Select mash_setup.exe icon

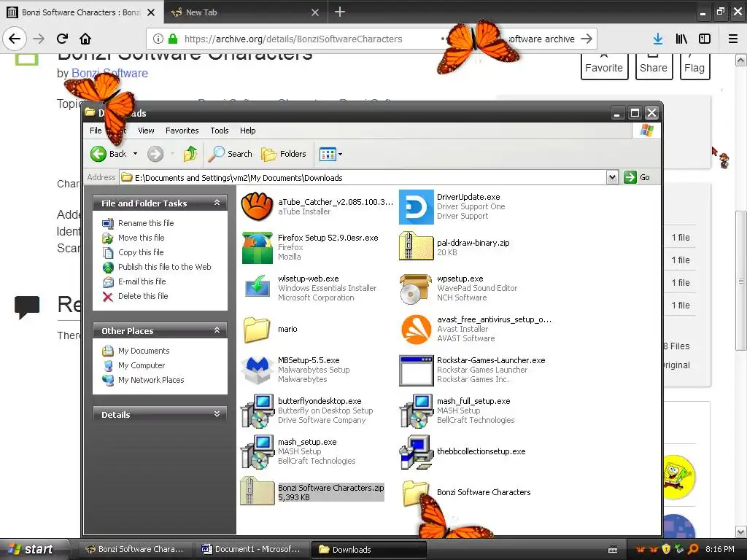click(x=258, y=451)
